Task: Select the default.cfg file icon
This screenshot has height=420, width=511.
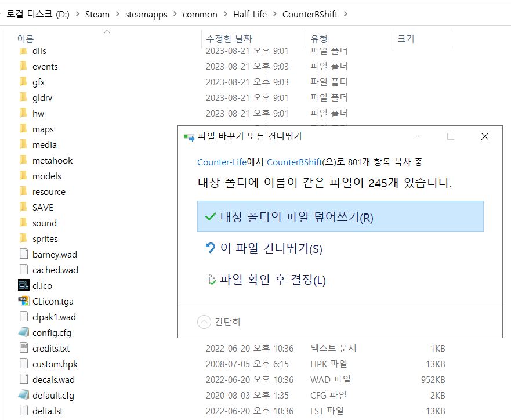Action: click(23, 394)
